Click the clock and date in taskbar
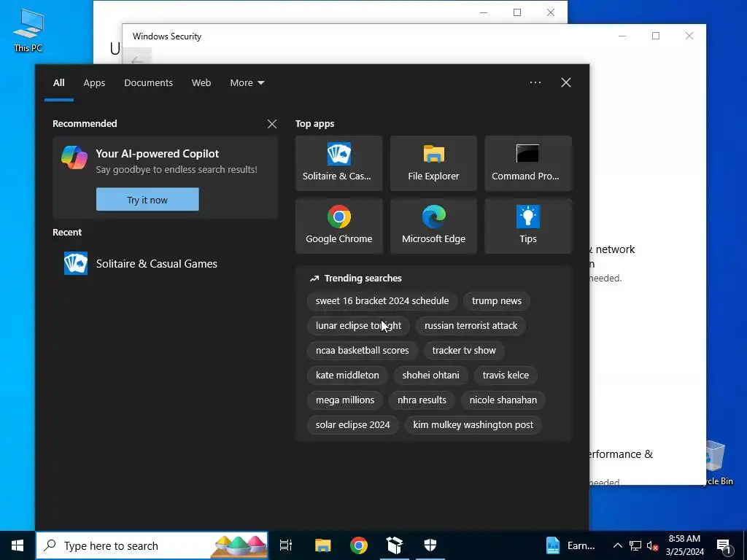 pos(684,545)
